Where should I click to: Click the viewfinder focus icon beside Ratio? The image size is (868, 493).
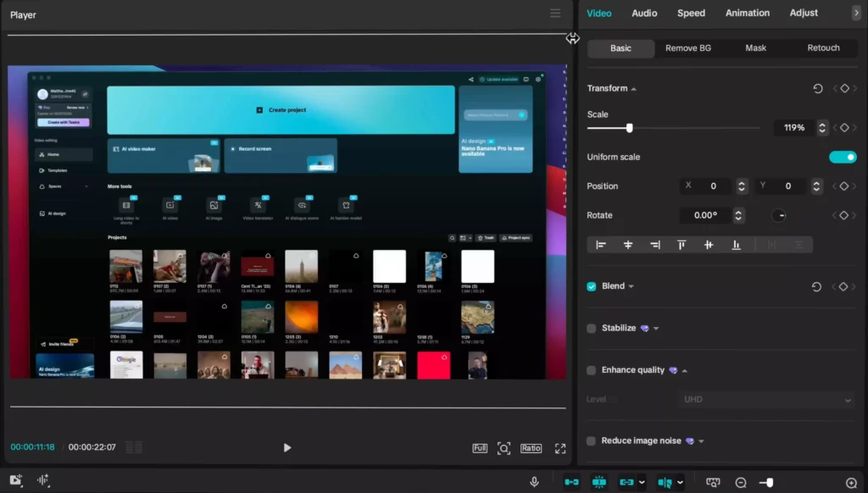[504, 448]
